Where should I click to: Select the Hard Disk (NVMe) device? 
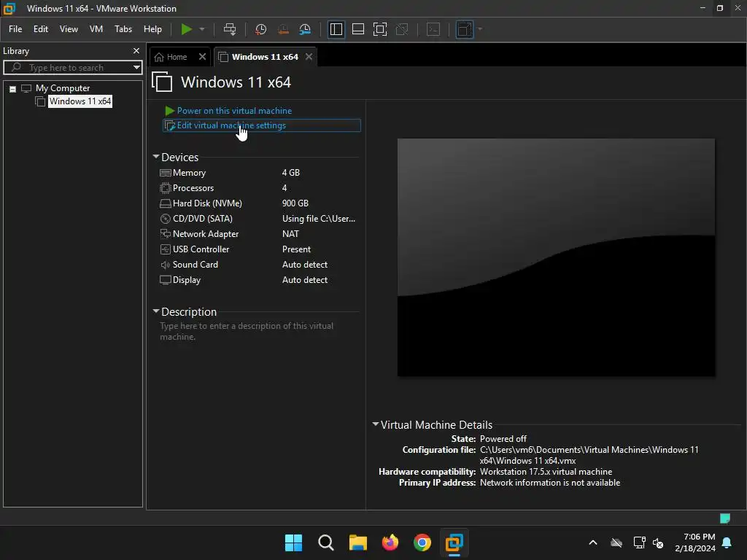(258, 203)
